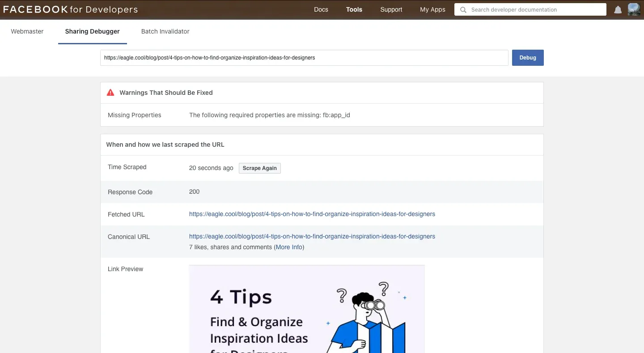Viewport: 644px width, 353px height.
Task: Click the Scrape Again button
Action: point(260,168)
